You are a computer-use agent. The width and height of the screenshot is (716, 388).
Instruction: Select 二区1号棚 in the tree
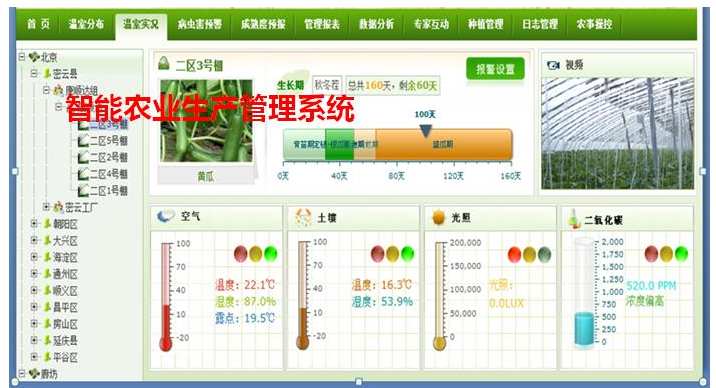click(x=109, y=190)
